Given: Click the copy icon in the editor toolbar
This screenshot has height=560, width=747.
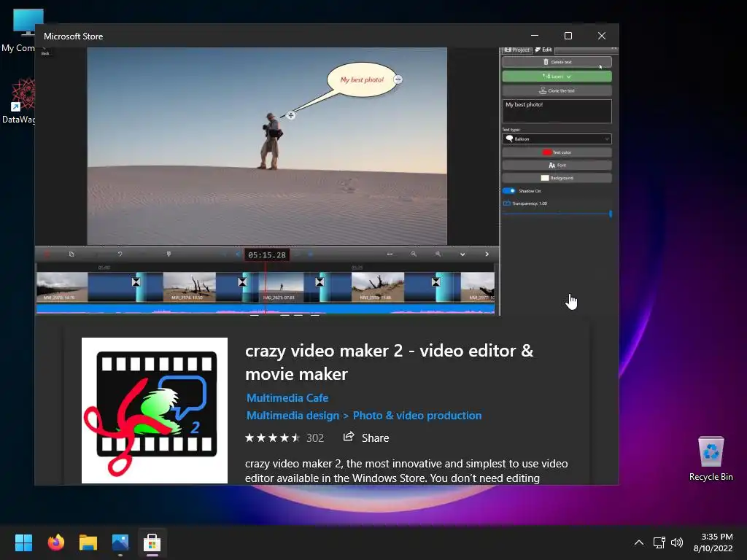Looking at the screenshot, I should tap(71, 254).
